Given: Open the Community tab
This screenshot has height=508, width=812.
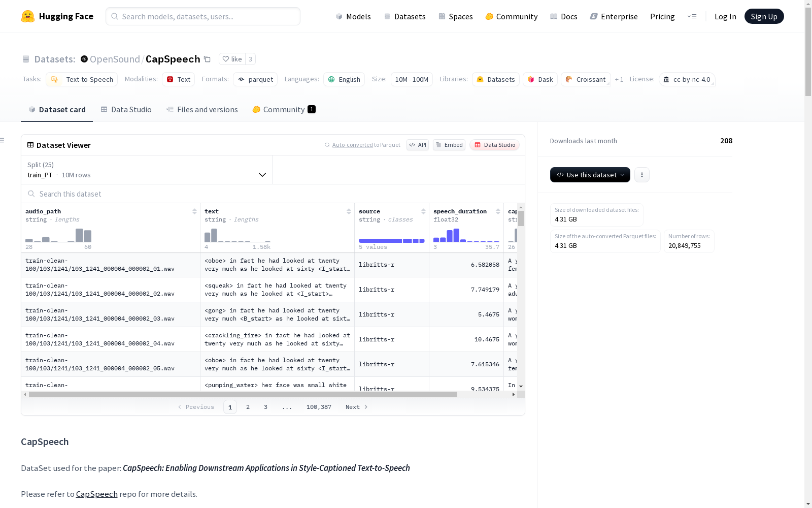Looking at the screenshot, I should tap(284, 110).
